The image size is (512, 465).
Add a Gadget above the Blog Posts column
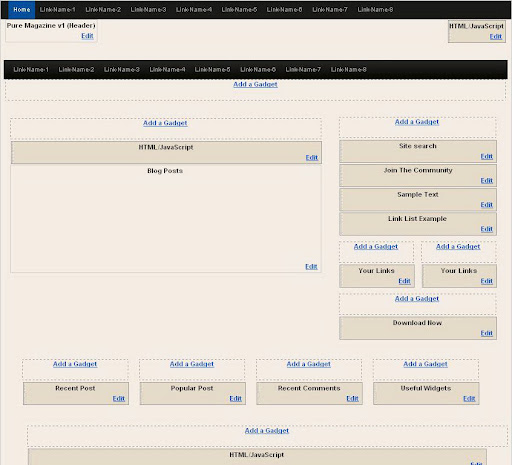tap(165, 123)
